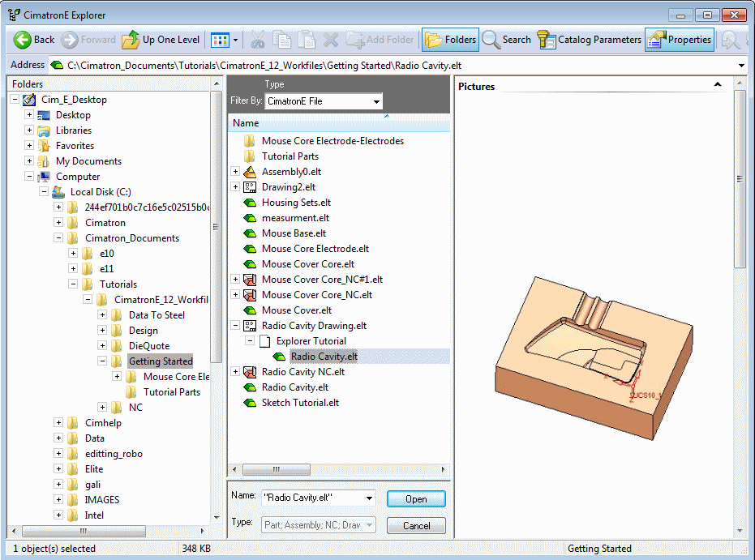This screenshot has width=755, height=560.
Task: Toggle the Properties pane button
Action: coord(680,39)
